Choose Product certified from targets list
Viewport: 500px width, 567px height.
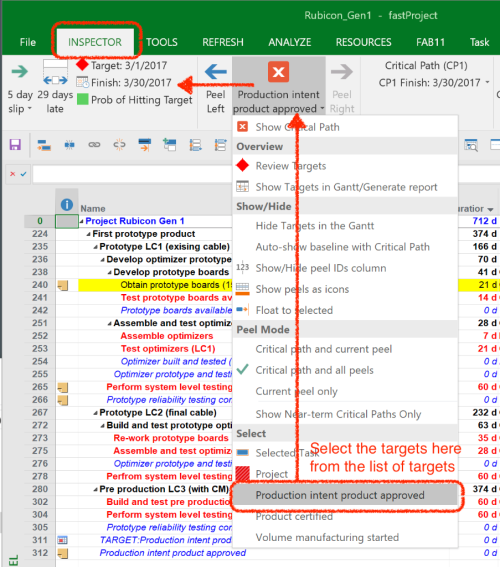pos(294,516)
